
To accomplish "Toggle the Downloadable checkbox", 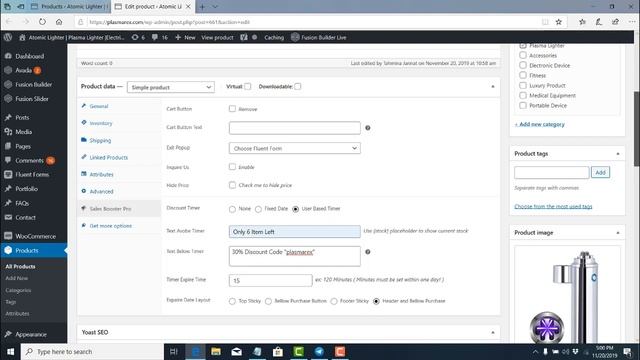I will (298, 87).
